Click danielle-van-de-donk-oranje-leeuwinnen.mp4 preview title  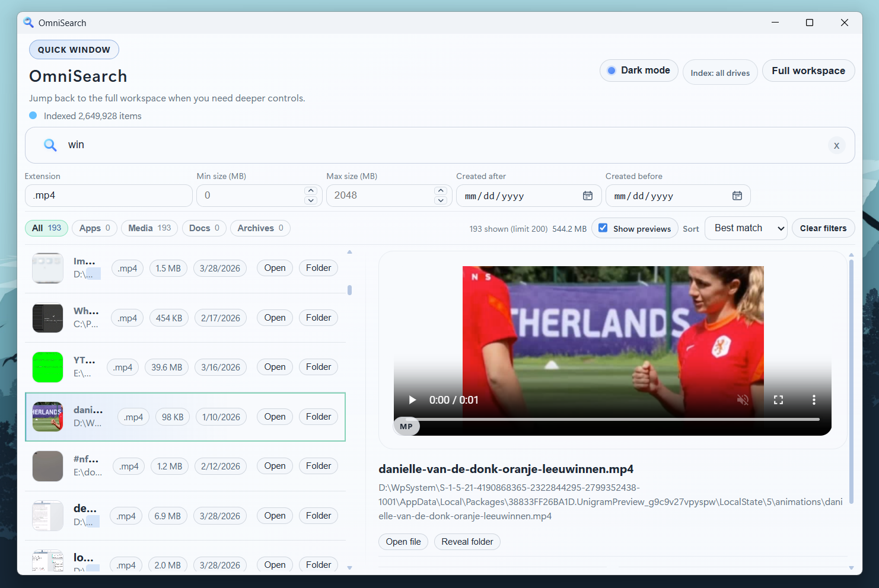coord(506,469)
